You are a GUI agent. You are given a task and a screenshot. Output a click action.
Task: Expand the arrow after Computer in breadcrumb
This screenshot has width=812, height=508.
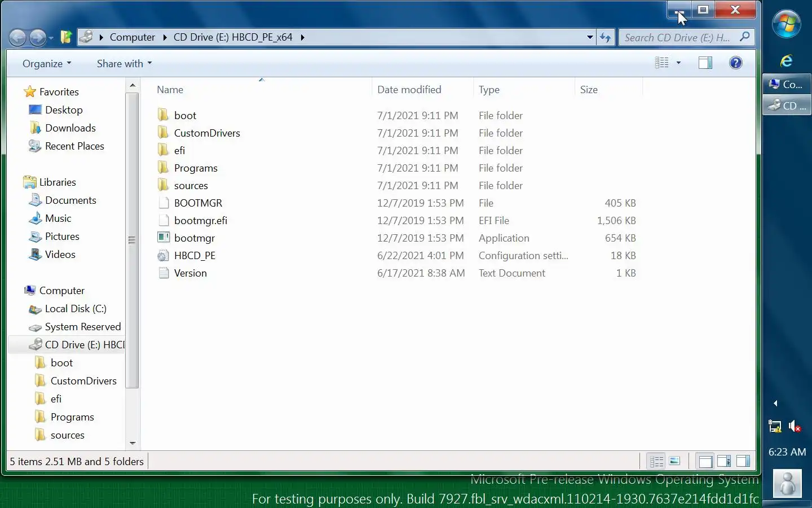[x=165, y=38]
